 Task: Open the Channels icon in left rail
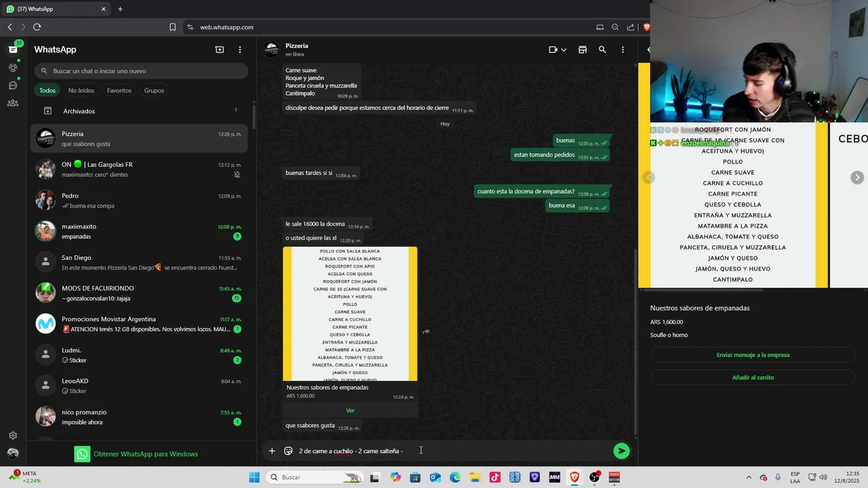[13, 85]
